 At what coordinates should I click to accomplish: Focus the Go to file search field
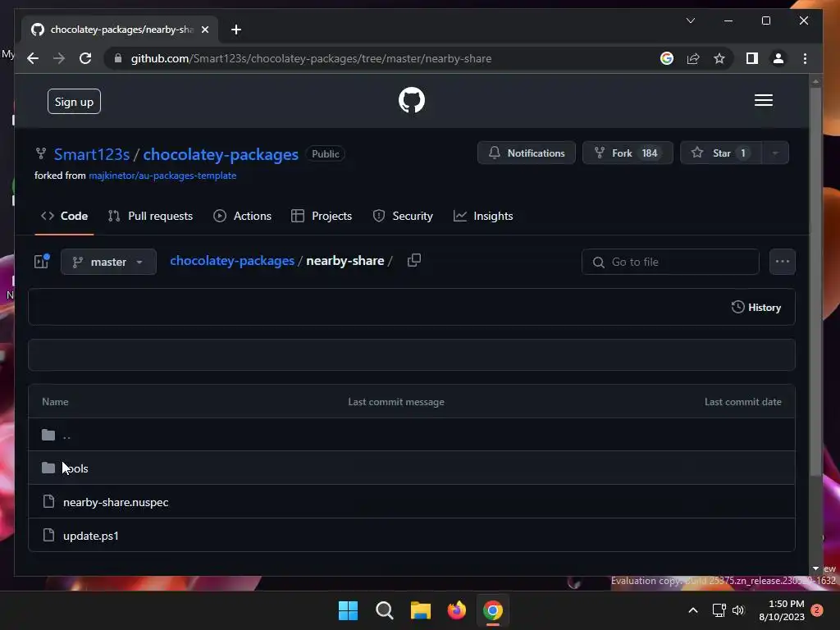670,262
